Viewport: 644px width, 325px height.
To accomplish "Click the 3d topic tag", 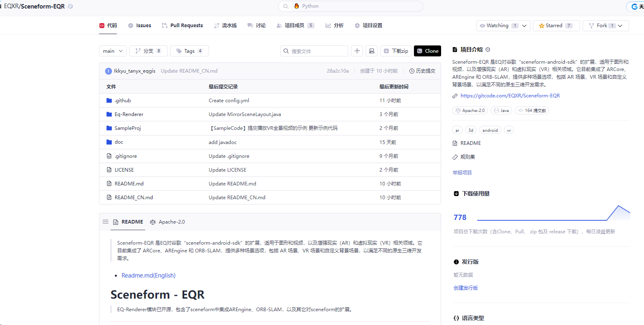I will pos(471,130).
